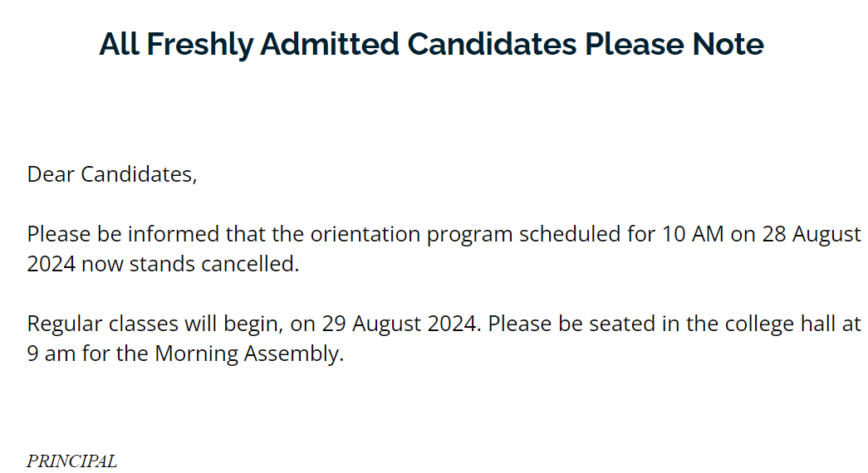This screenshot has width=868, height=473.
Task: Click the phrase '2024 now stands cancelled.'
Action: tap(164, 264)
